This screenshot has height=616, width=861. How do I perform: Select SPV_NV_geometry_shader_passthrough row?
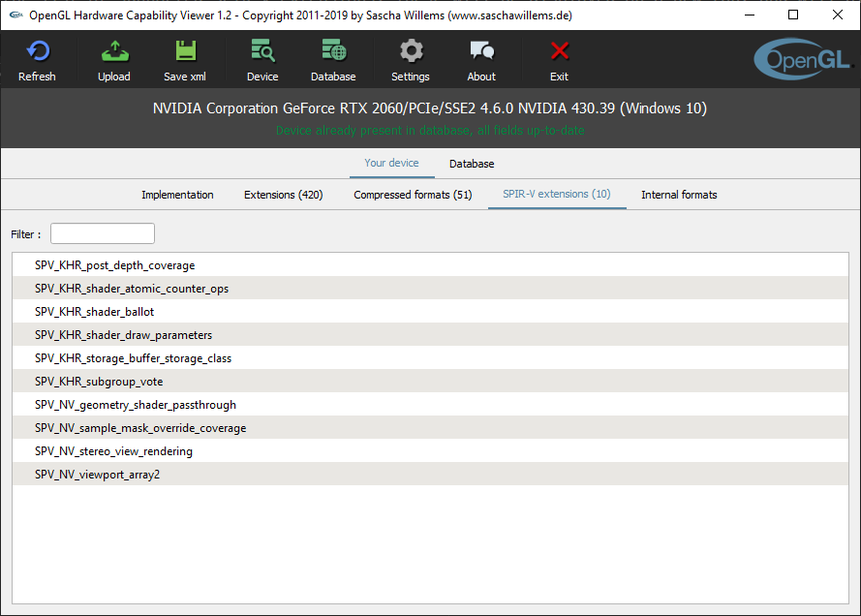click(x=430, y=405)
